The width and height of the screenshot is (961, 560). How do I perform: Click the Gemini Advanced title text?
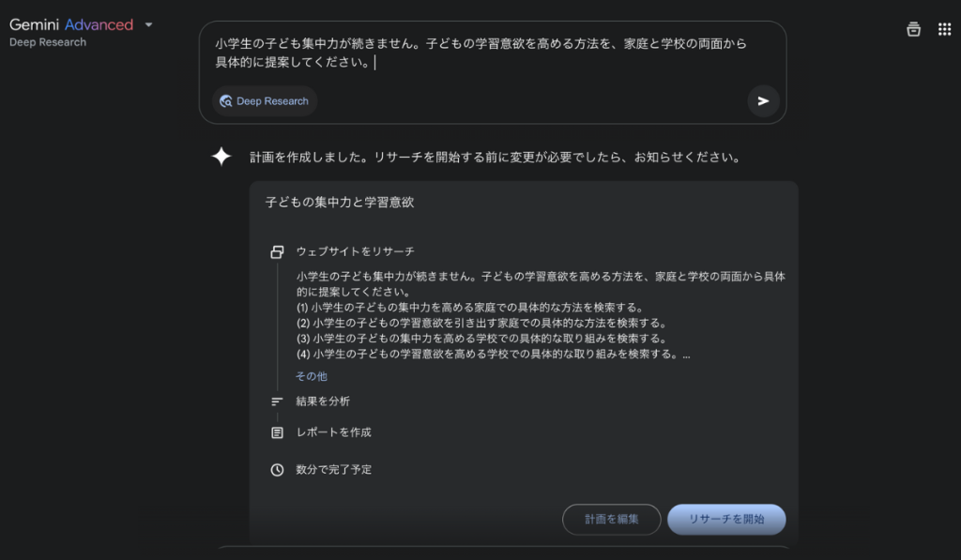(x=71, y=25)
